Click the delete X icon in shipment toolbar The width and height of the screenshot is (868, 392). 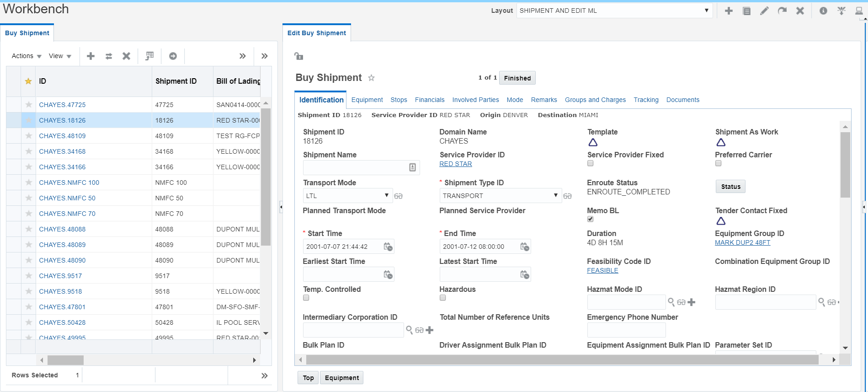[127, 56]
